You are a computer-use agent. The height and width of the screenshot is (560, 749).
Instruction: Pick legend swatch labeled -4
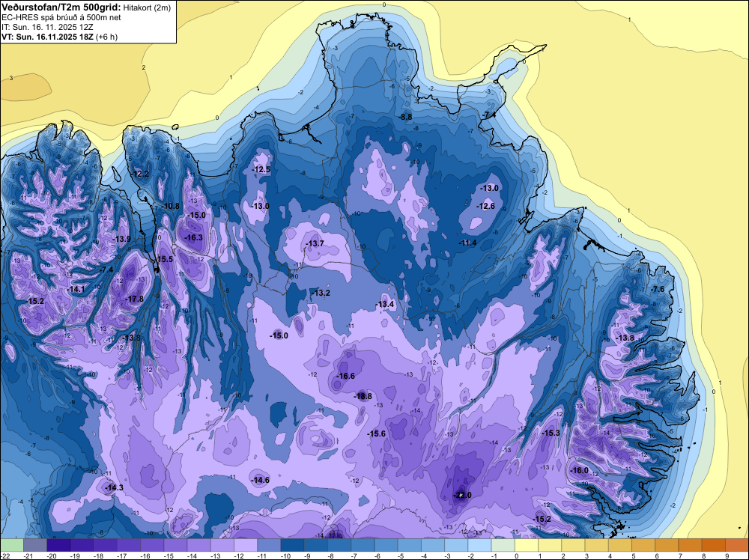(x=433, y=545)
